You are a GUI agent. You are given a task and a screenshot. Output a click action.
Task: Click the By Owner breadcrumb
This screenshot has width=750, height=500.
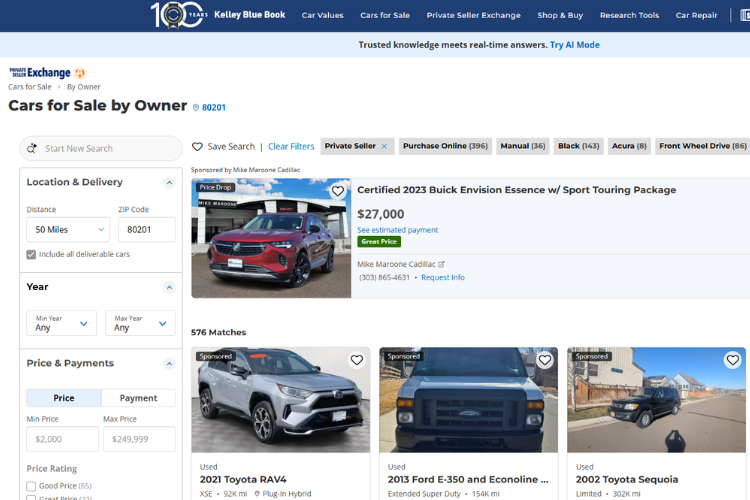tap(84, 87)
